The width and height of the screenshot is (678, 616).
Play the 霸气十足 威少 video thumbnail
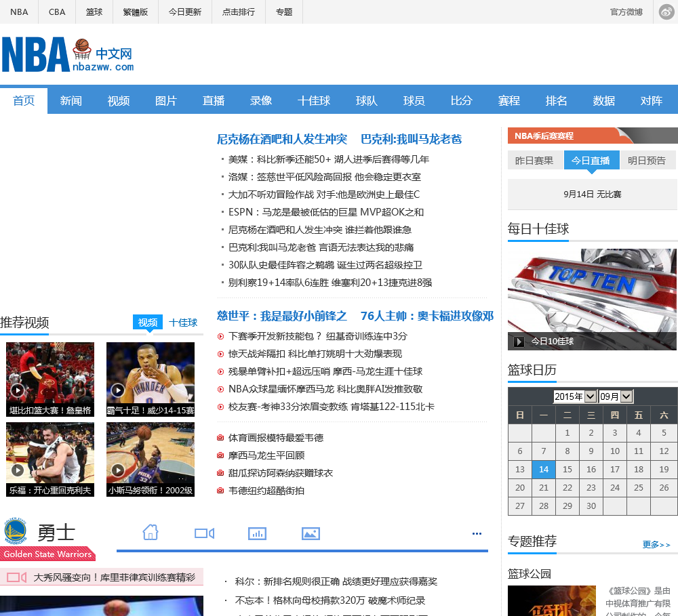[x=151, y=379]
